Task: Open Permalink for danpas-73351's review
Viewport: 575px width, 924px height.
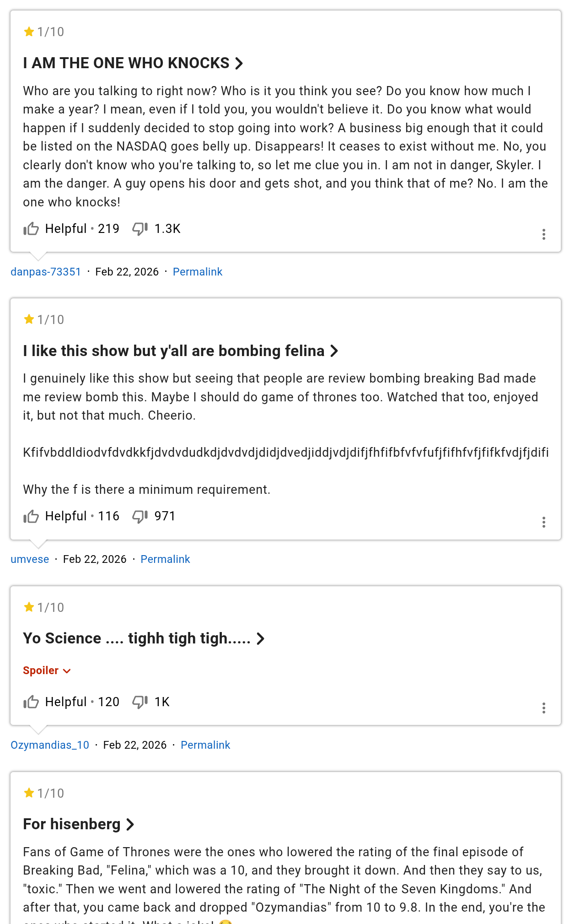Action: tap(198, 272)
